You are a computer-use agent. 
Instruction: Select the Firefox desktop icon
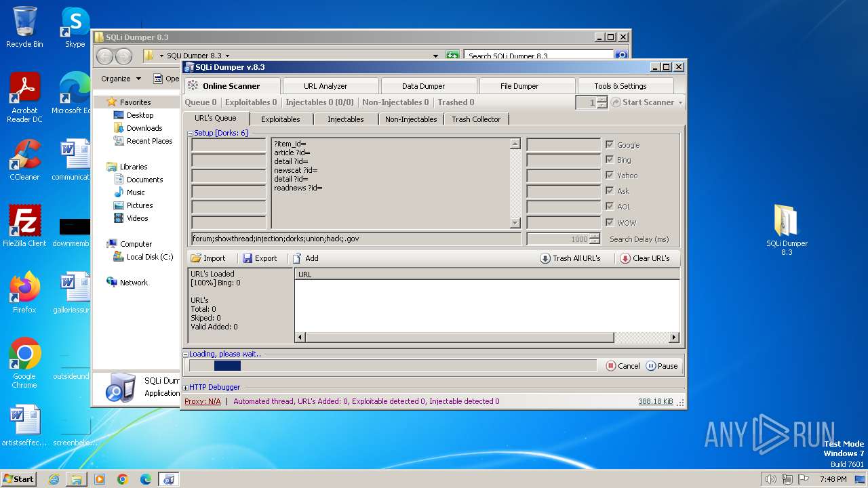pyautogui.click(x=24, y=293)
